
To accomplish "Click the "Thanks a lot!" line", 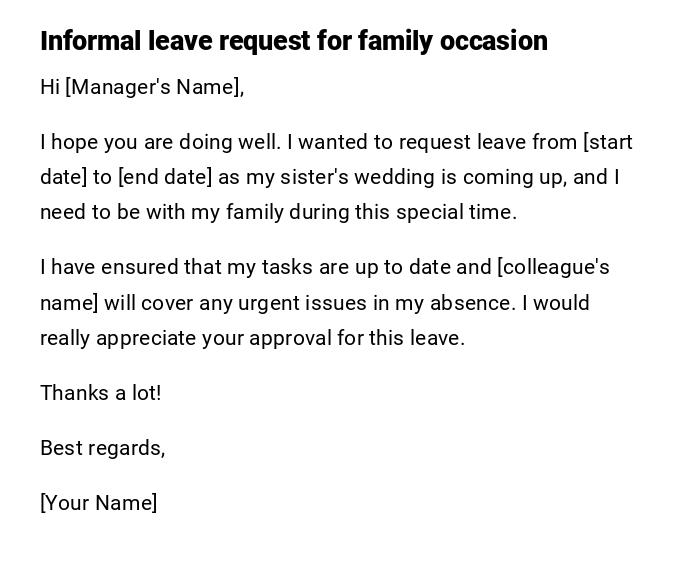I will tap(100, 393).
